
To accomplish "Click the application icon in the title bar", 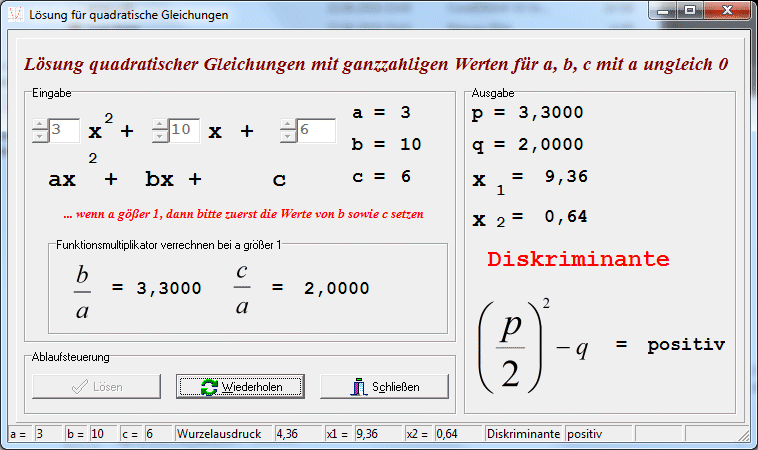I will 15,15.
